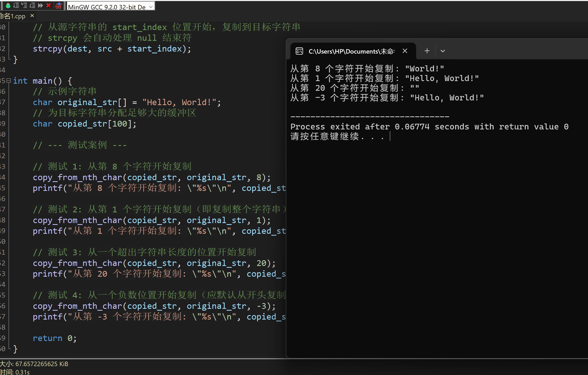
Task: Collapse the main function fold marker
Action: (9, 81)
